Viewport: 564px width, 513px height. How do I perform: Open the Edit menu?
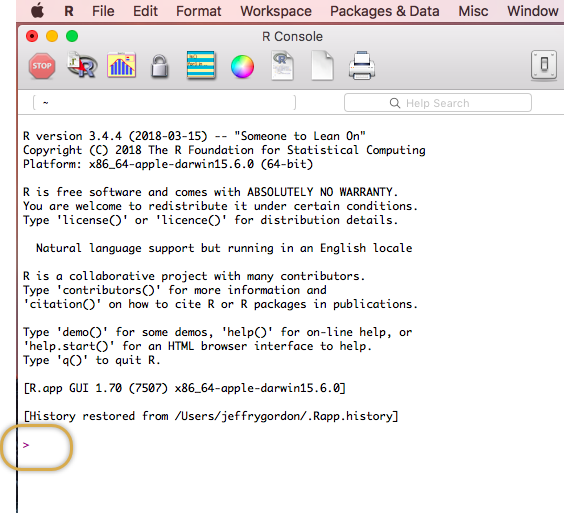click(145, 11)
